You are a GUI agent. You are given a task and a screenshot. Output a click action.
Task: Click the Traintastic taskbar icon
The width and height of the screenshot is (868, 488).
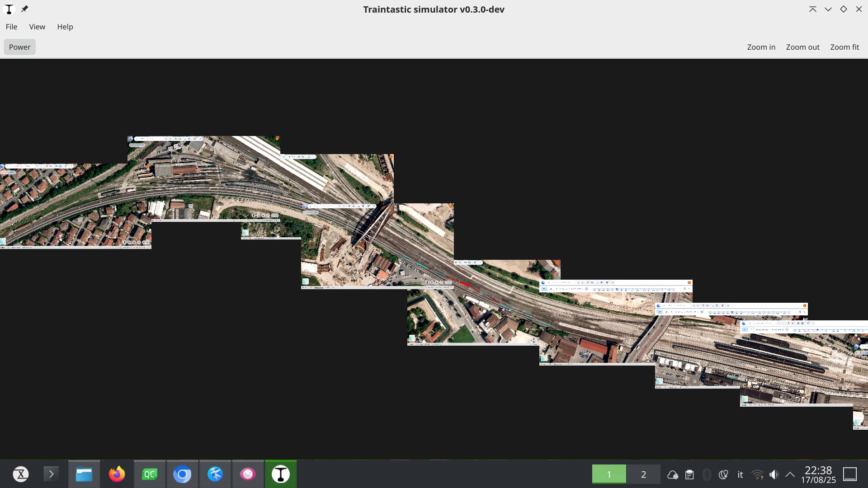281,474
